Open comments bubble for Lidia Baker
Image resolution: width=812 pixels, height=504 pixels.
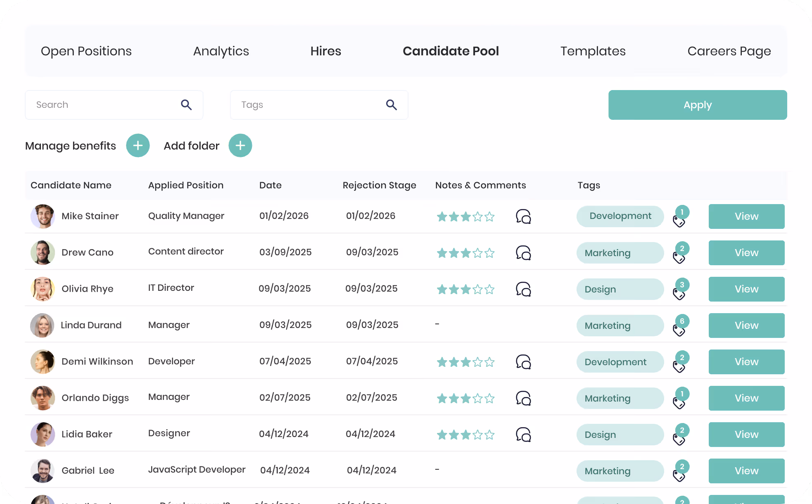523,435
